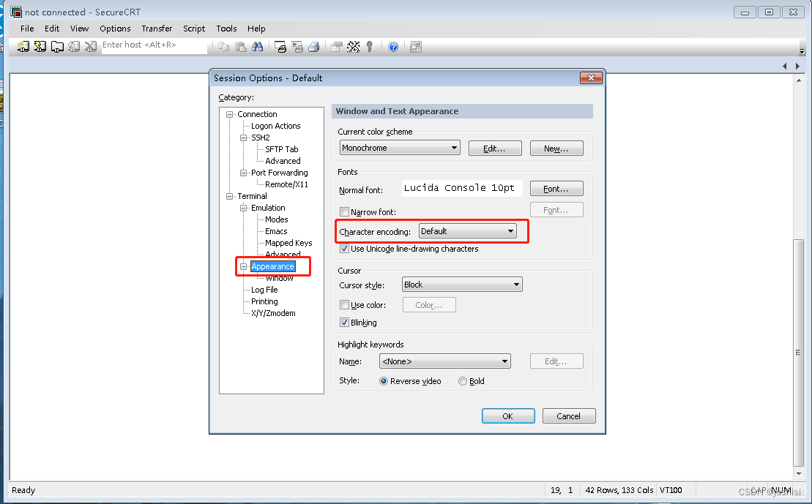Open Help via blue question mark icon
The image size is (812, 504).
pyautogui.click(x=393, y=47)
